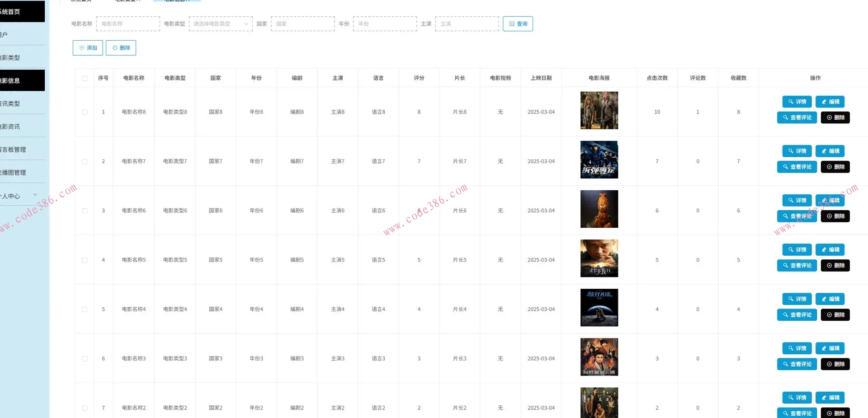
Task: Click the pencil icon in row 2 编辑
Action: click(x=824, y=151)
